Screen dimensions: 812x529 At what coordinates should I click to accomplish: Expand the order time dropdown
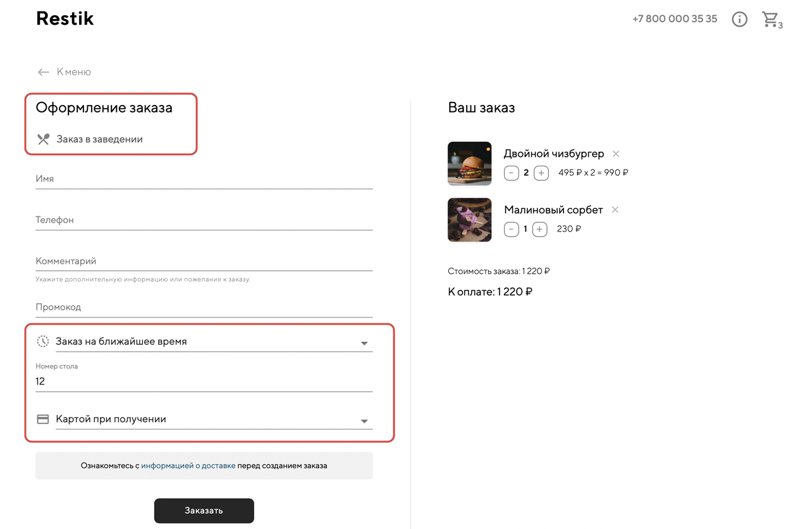coord(364,343)
